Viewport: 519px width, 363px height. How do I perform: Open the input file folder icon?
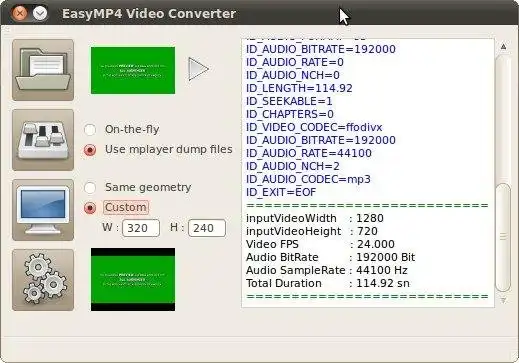[x=43, y=70]
